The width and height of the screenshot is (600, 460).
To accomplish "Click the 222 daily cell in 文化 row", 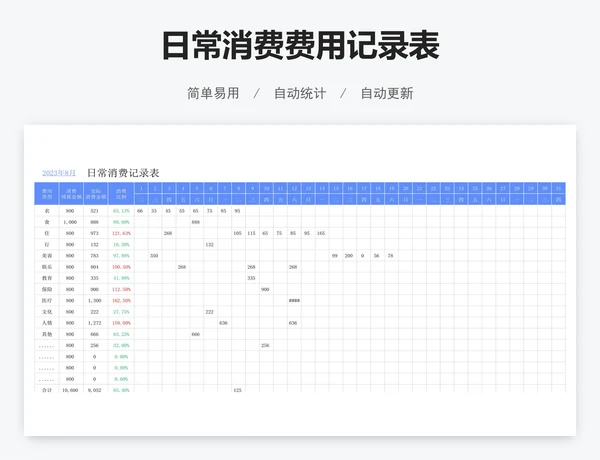I will [x=210, y=312].
